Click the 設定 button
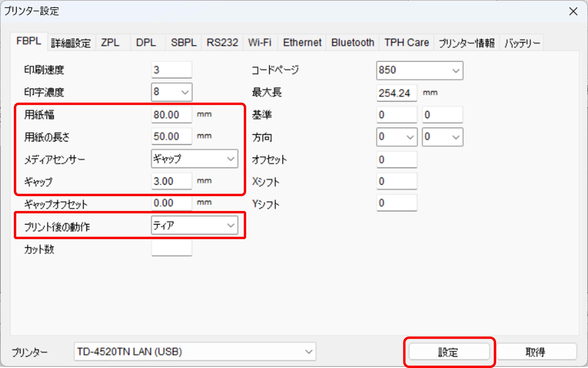Screen dimensions: 588x368 (x=449, y=352)
